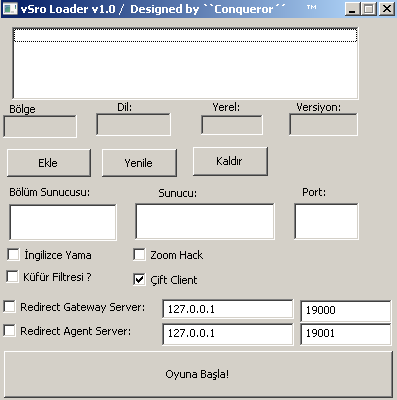Viewport: 397px width, 400px height.
Task: Click the Agent Server IP field 127.0.0.1
Action: point(228,334)
